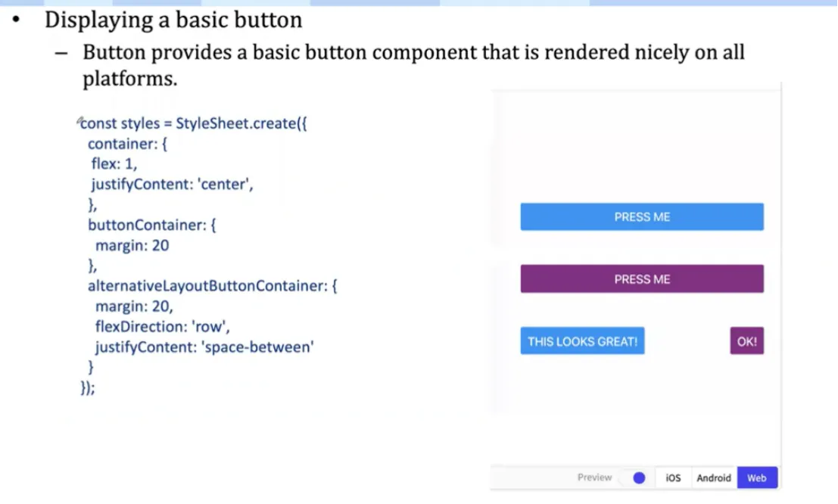Screen dimensions: 838x504
Task: Click the pencil cursor icon beside const
Action: pyautogui.click(x=79, y=121)
